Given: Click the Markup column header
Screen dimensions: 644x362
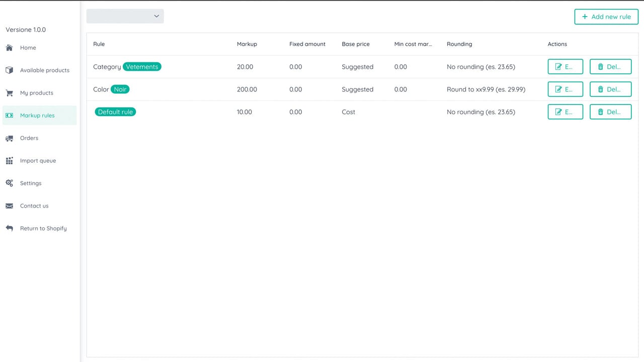Looking at the screenshot, I should (247, 44).
